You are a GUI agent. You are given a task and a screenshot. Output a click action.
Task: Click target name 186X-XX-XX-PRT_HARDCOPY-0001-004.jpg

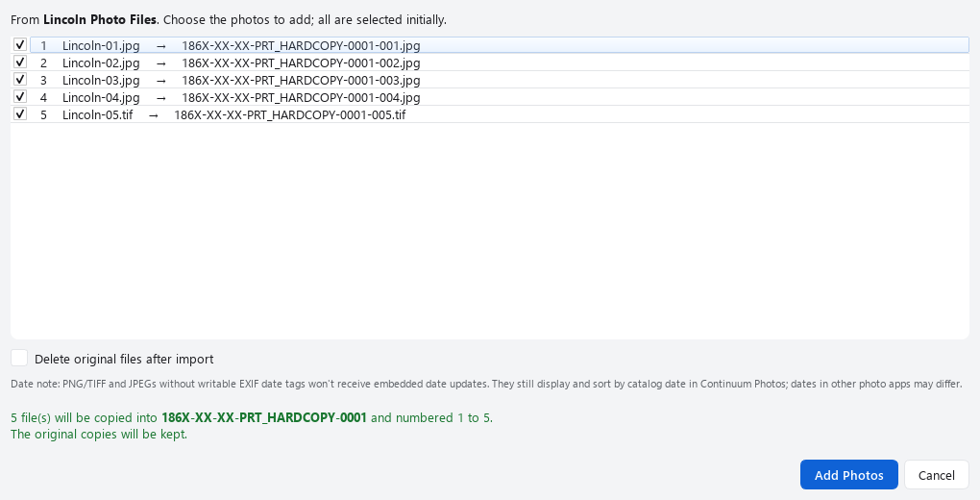pos(301,98)
